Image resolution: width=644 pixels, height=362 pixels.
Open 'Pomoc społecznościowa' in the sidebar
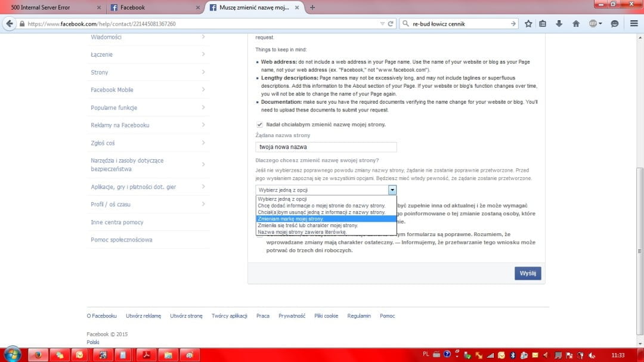[x=122, y=240]
